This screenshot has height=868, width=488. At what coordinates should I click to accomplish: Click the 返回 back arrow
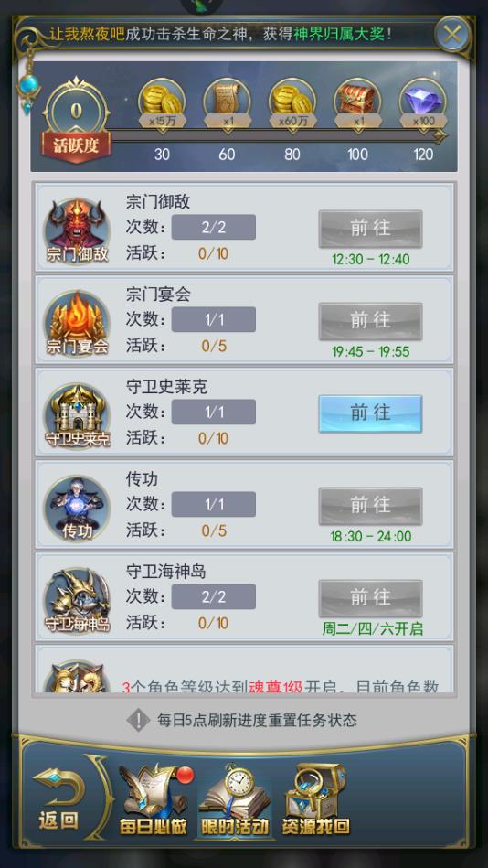tap(58, 798)
